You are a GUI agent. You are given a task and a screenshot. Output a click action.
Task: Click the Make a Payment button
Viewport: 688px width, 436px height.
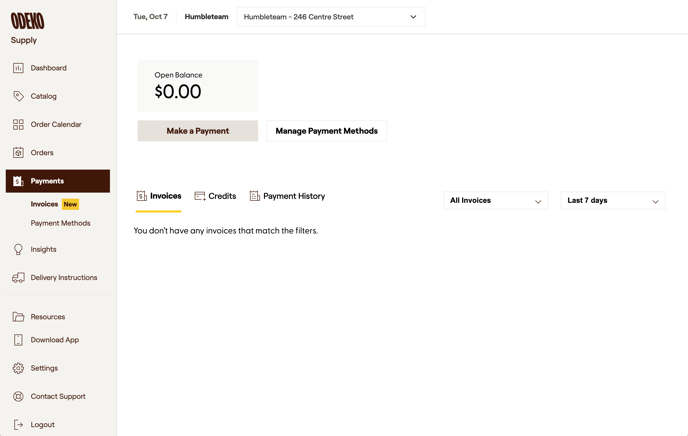[x=198, y=131]
